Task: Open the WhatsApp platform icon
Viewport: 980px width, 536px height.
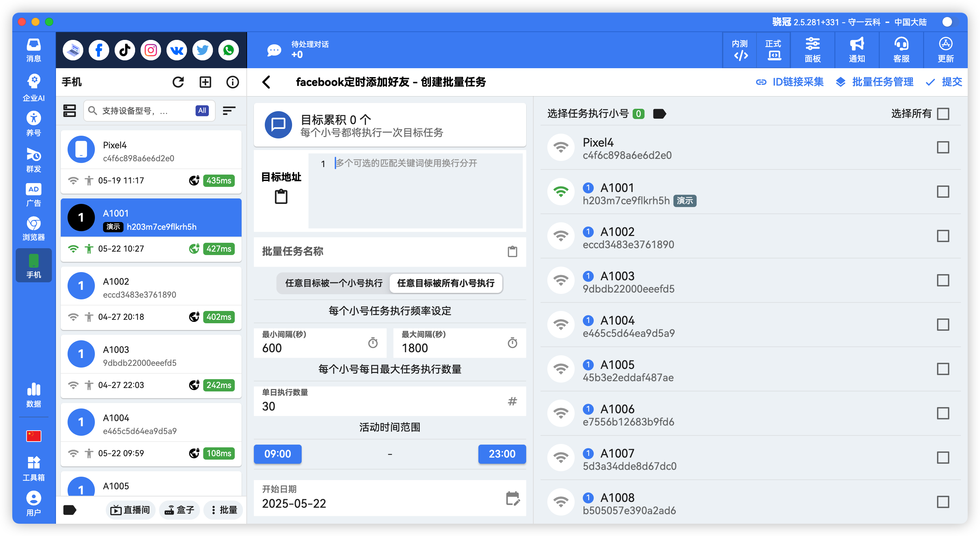Action: pos(228,50)
